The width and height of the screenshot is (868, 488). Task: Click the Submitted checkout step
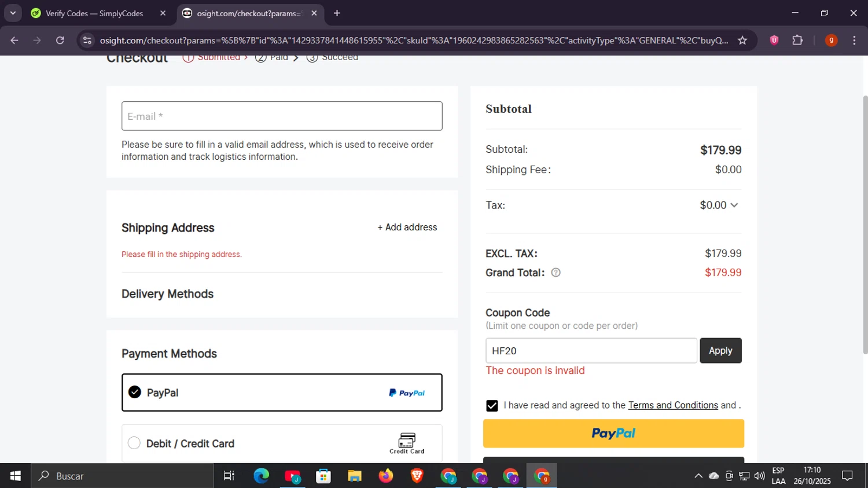[215, 57]
